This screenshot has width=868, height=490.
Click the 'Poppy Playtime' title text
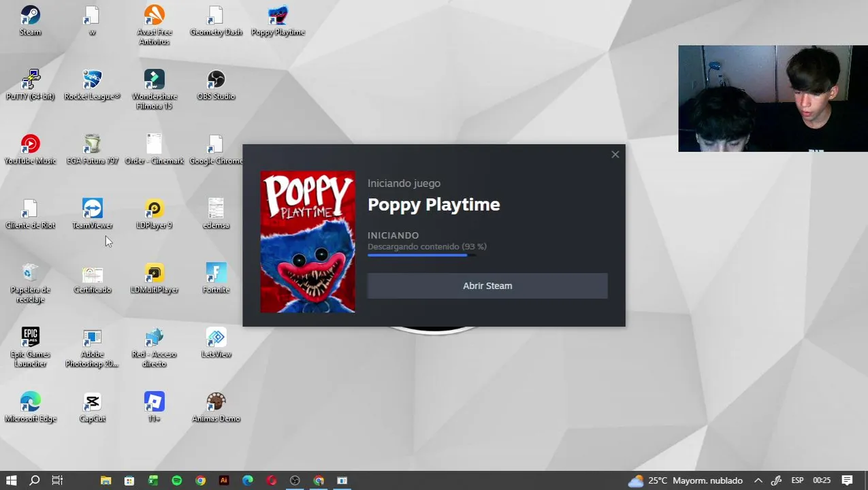(x=434, y=205)
